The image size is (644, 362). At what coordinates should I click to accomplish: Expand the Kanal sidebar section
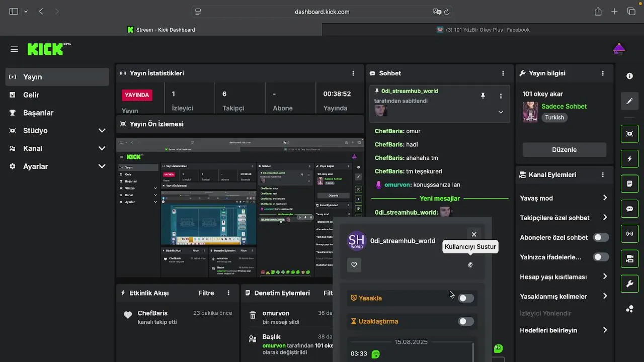click(x=102, y=148)
